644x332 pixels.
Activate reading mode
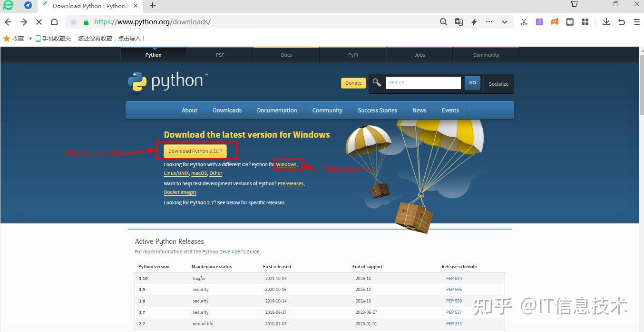[x=569, y=22]
